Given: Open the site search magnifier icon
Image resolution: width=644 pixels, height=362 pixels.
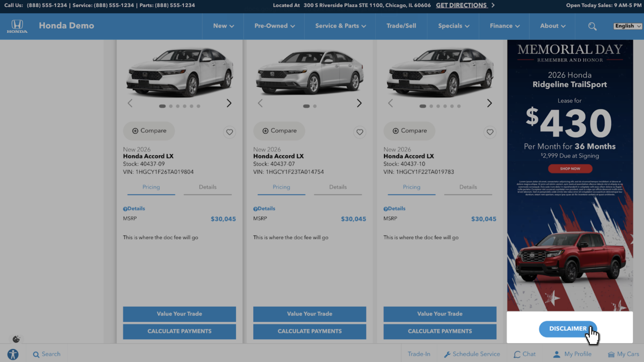Looking at the screenshot, I should pos(592,26).
